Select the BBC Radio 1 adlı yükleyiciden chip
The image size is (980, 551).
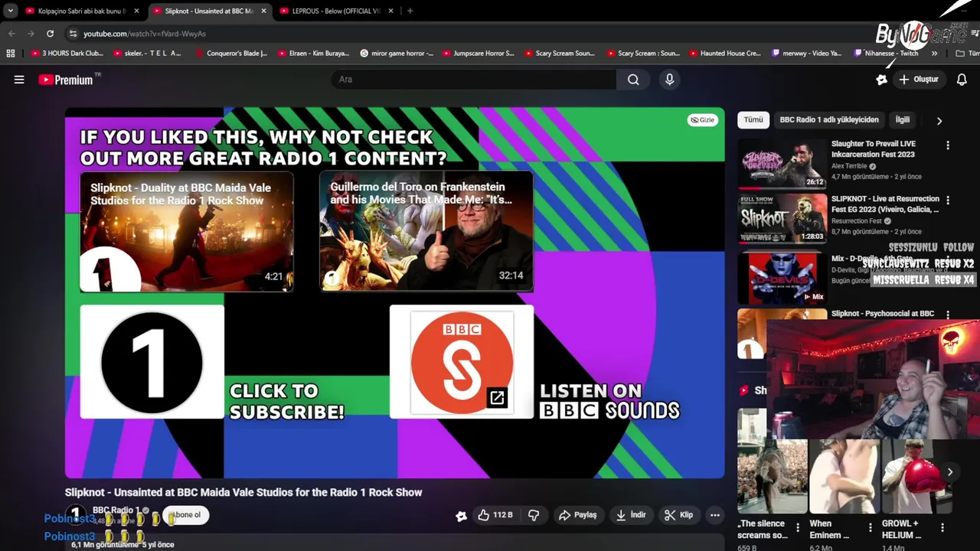(829, 120)
